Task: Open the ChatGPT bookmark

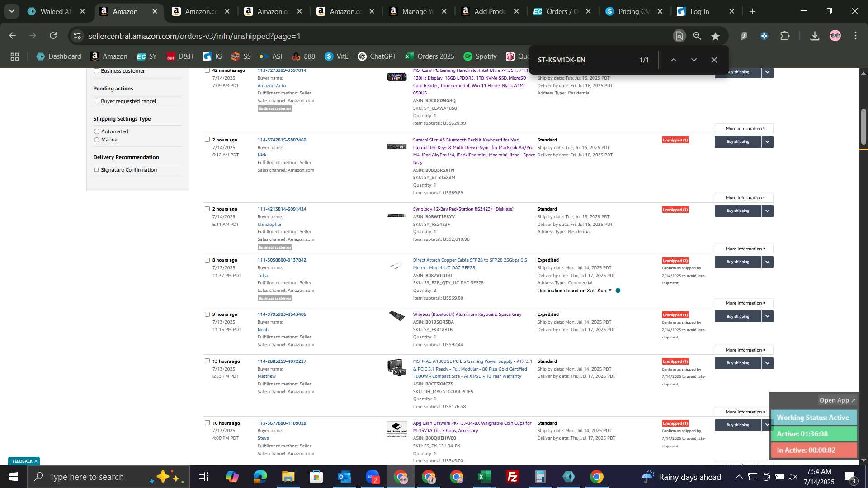Action: 377,56
